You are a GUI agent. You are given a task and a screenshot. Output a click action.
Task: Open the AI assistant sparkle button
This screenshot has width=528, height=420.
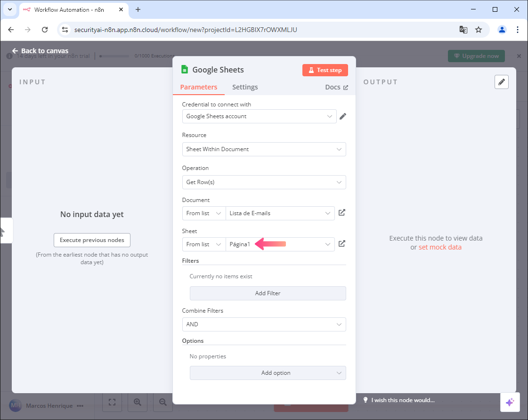tap(510, 402)
